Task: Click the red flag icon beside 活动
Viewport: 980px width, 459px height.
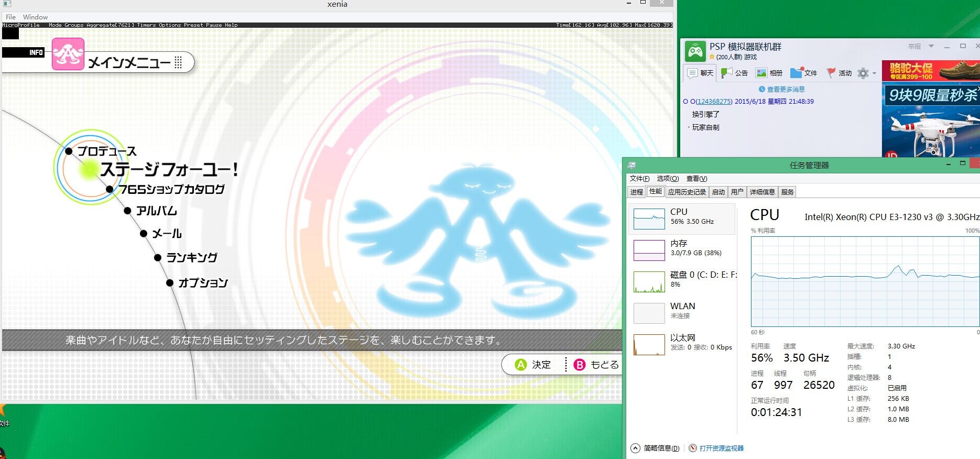Action: coord(831,73)
